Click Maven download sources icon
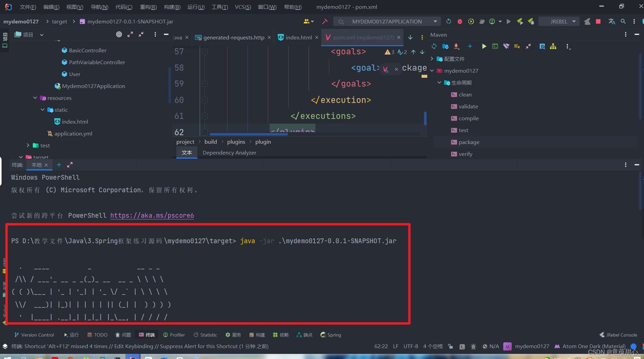Screen dimensions: 644x359 click(456, 46)
